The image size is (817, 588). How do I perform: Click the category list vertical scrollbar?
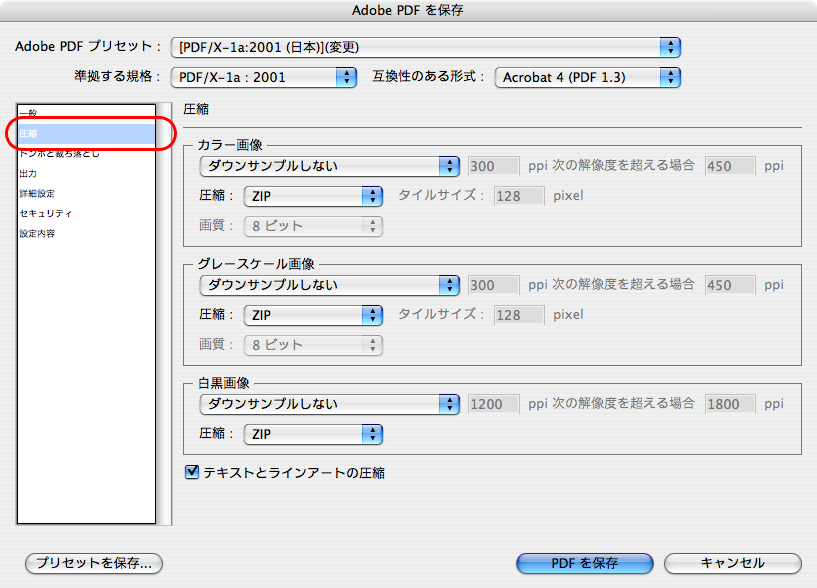164,314
